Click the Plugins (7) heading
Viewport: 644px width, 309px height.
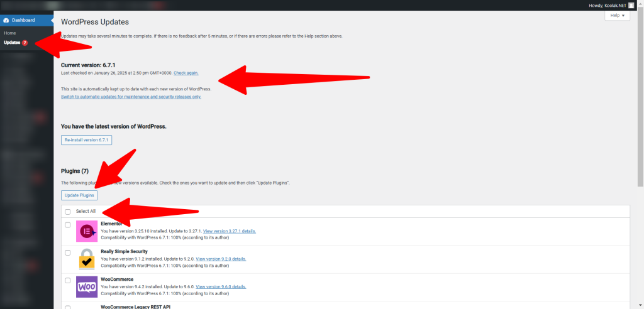pyautogui.click(x=75, y=171)
